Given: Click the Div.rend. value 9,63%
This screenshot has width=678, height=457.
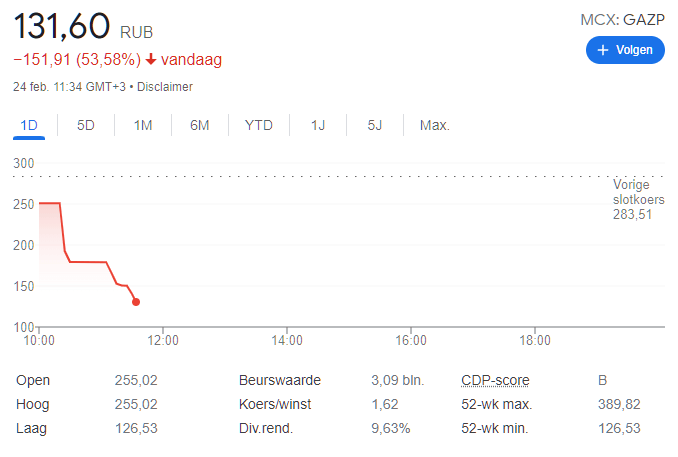Looking at the screenshot, I should pyautogui.click(x=390, y=428).
